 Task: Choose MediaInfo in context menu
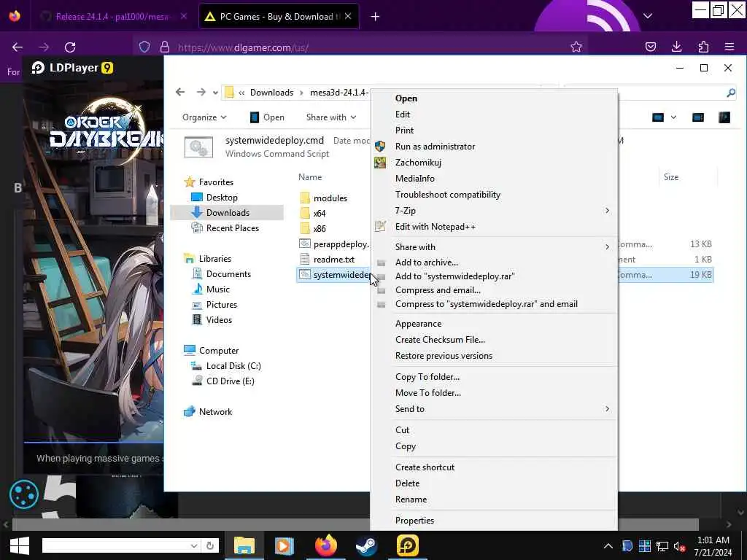tap(414, 179)
